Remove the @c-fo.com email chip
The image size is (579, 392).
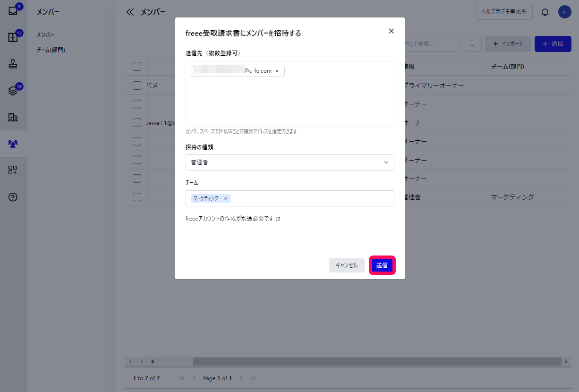[277, 71]
